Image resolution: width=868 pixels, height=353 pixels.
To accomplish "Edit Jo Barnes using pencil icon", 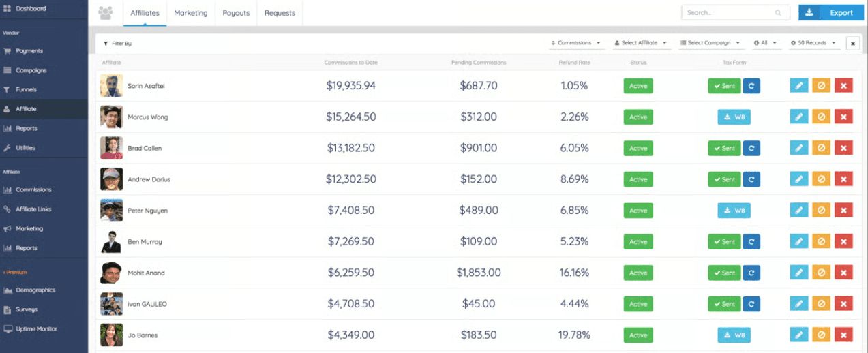I will tap(799, 335).
